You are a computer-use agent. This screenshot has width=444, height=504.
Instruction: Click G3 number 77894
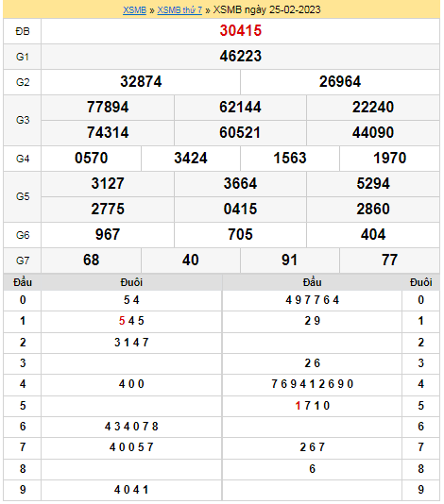108,107
